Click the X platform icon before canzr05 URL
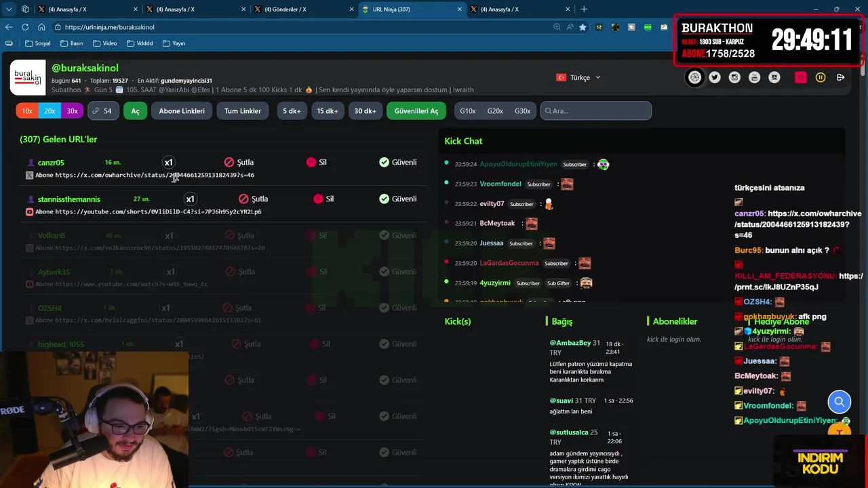Viewport: 868px width, 488px height. click(29, 175)
